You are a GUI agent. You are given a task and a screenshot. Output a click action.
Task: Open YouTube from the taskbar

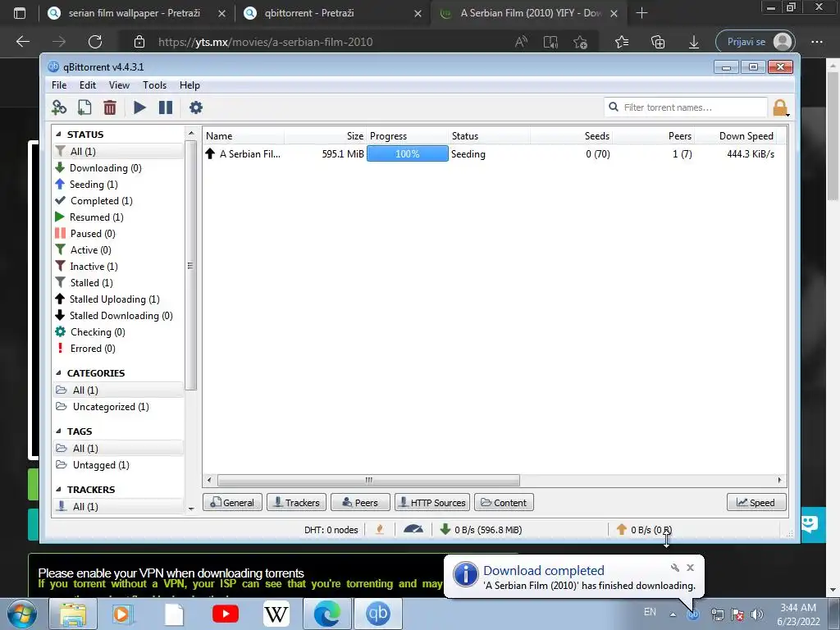pos(226,614)
